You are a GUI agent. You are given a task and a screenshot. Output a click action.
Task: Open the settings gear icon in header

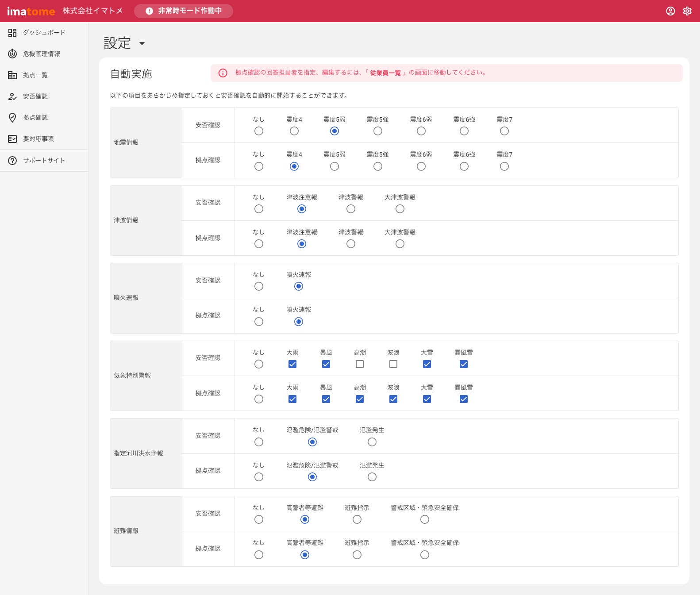(x=687, y=11)
